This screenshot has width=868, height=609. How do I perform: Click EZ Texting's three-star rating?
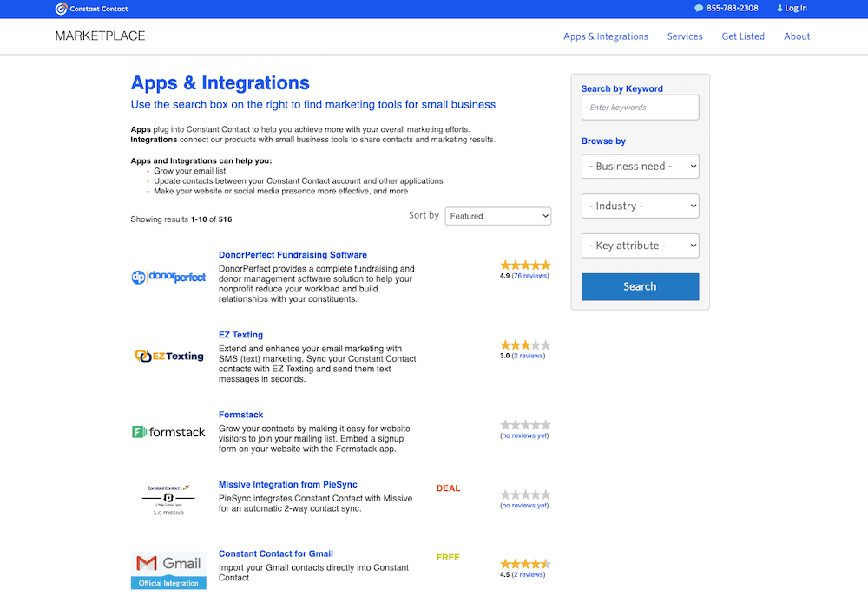tap(525, 345)
